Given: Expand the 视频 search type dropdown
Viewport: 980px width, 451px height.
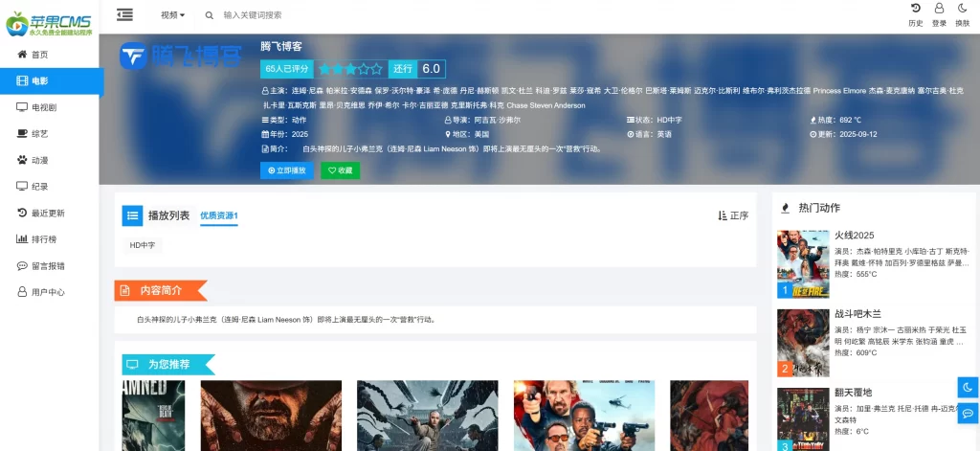Looking at the screenshot, I should [172, 15].
